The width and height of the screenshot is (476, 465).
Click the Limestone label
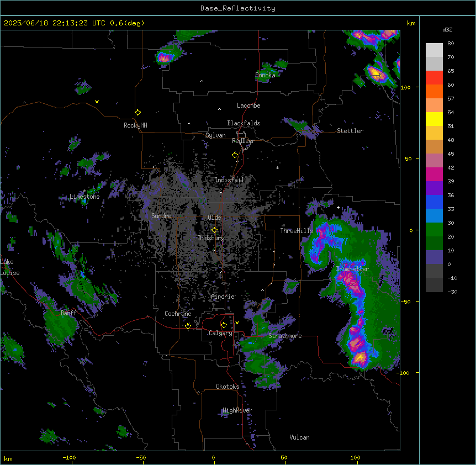coord(84,197)
